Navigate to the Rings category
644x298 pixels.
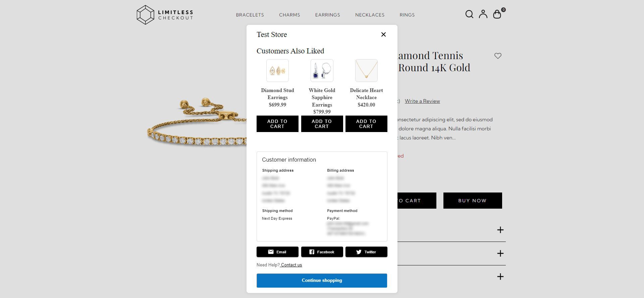[x=407, y=15]
